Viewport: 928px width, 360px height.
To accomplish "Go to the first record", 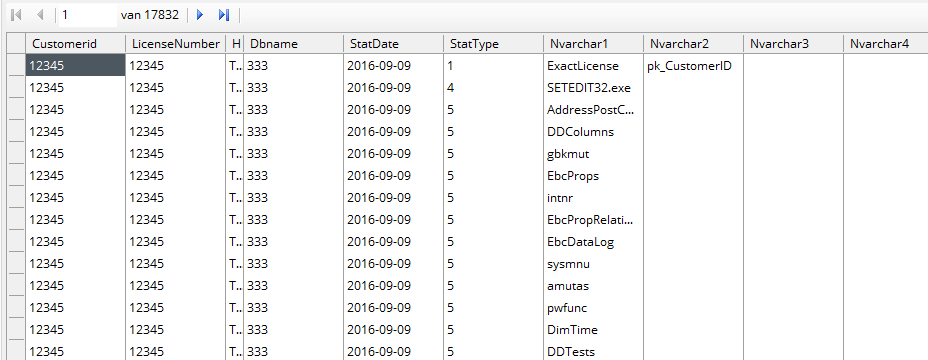I will [17, 15].
